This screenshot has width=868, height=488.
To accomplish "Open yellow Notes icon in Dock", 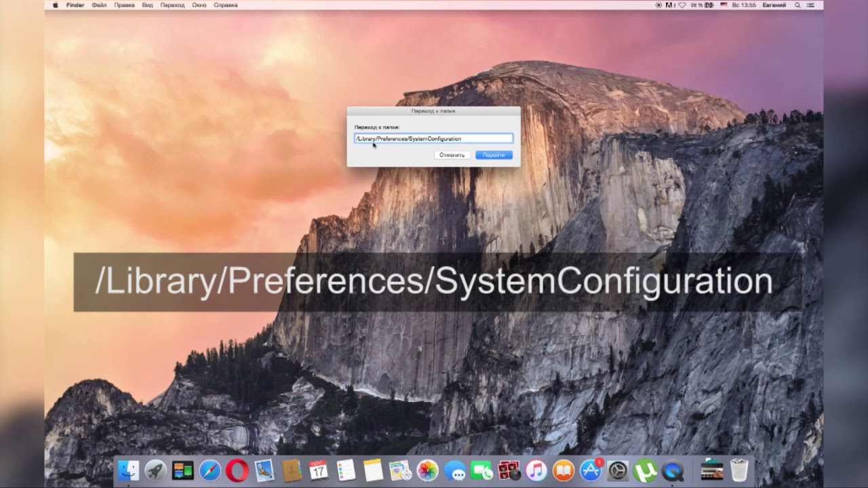I will pyautogui.click(x=373, y=470).
